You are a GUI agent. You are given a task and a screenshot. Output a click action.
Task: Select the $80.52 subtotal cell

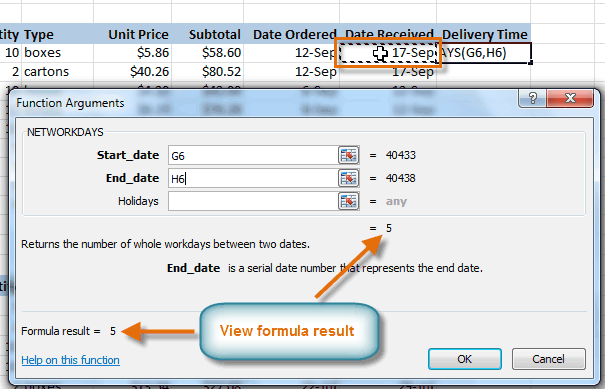point(208,71)
